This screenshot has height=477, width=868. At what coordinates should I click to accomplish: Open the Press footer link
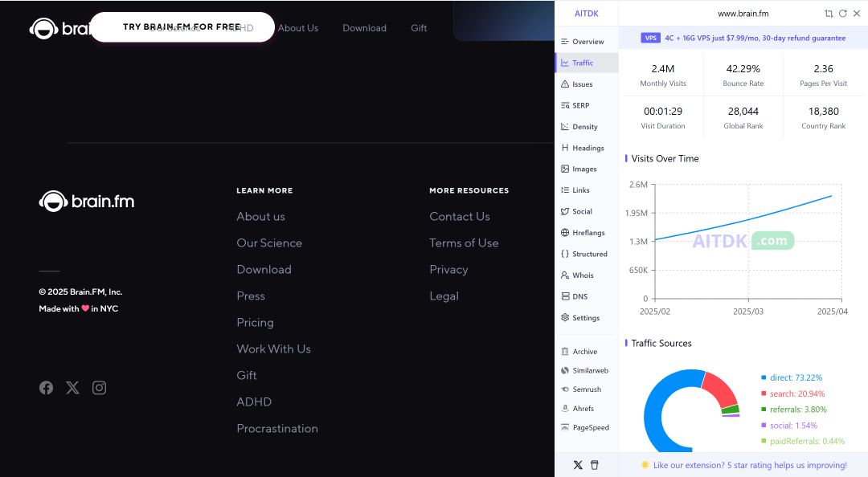[251, 296]
